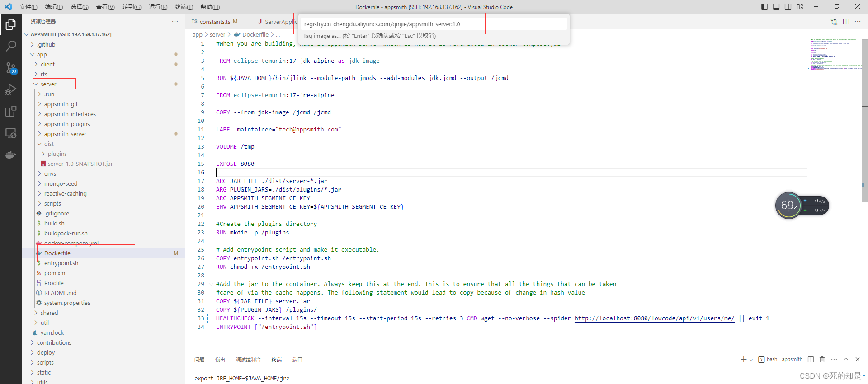Open terminal launch profile dropdown arrow
This screenshot has width=868, height=384.
pyautogui.click(x=751, y=360)
